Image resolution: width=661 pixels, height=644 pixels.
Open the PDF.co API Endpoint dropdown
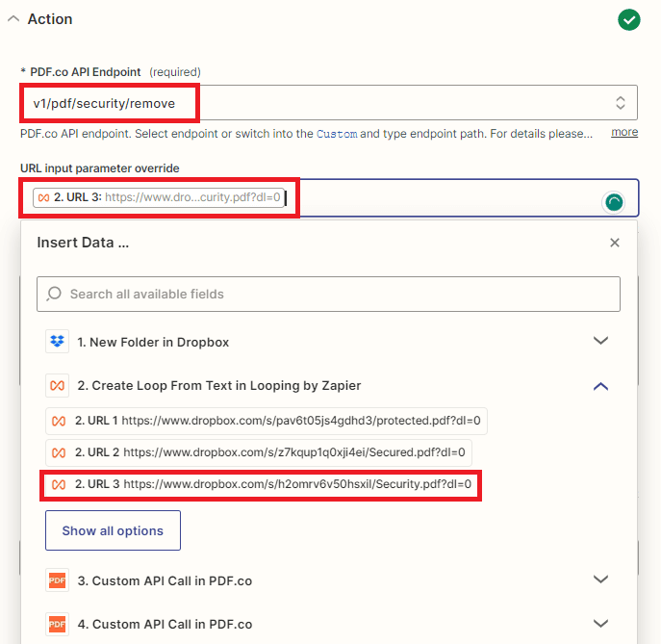329,103
